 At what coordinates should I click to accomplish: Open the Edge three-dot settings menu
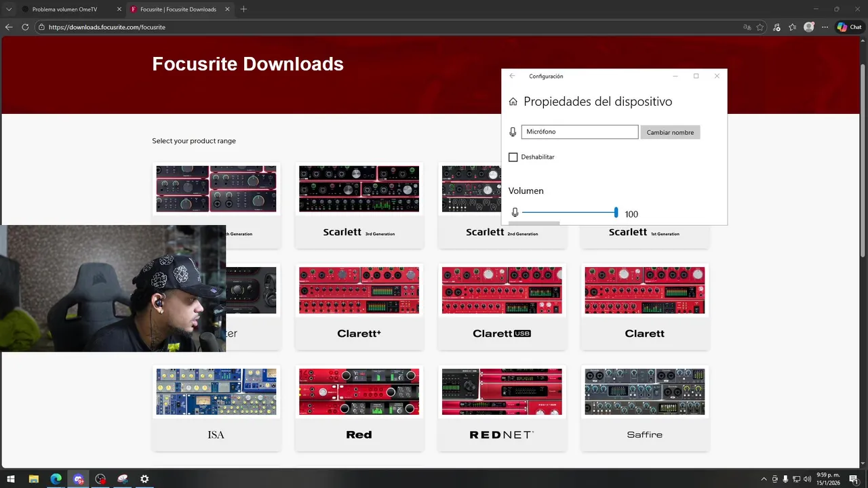pyautogui.click(x=825, y=27)
